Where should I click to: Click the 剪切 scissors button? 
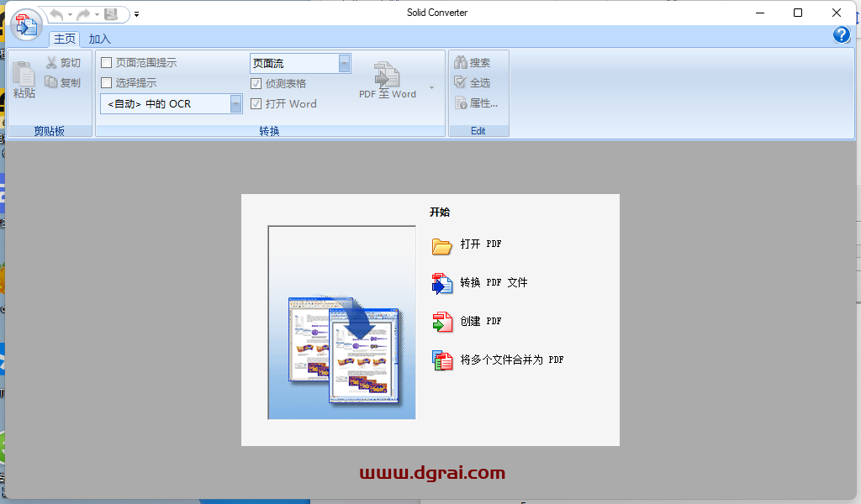pos(63,62)
